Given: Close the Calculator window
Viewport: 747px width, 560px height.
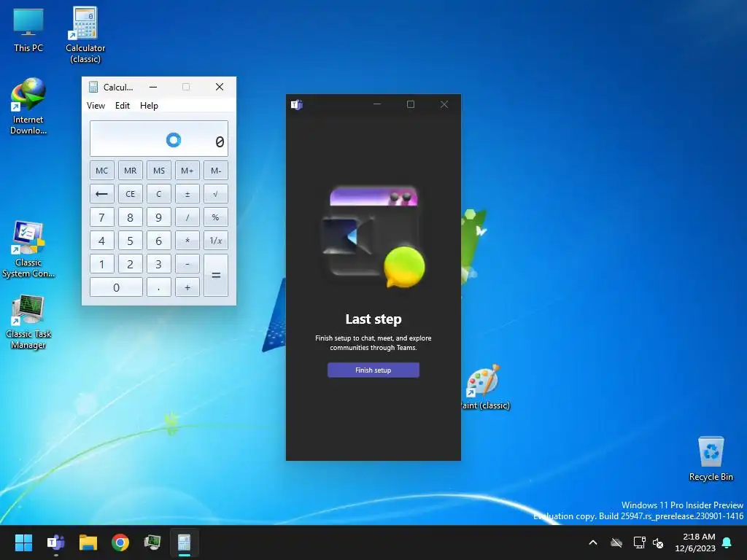Looking at the screenshot, I should coord(219,87).
